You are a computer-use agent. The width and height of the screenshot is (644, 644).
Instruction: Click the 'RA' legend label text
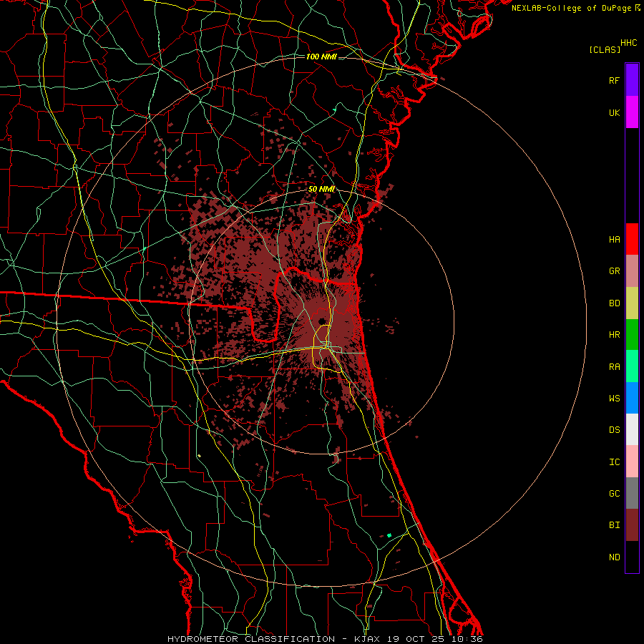(x=614, y=367)
